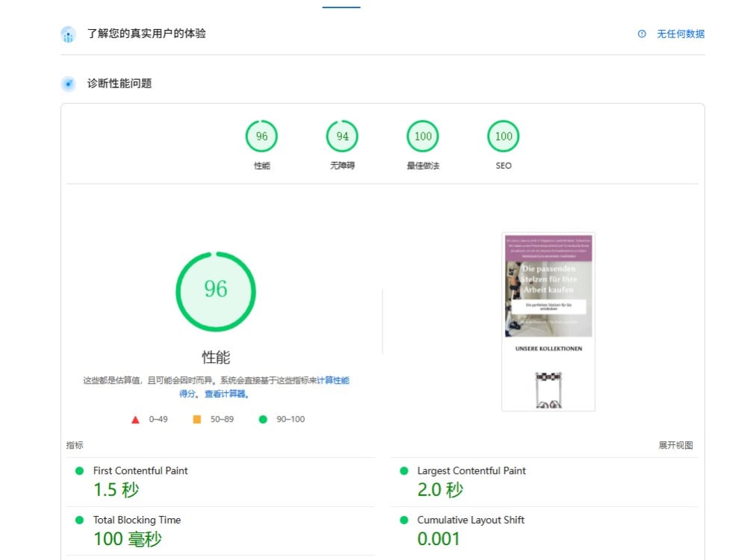
Task: Select the 100 SEO score gauge
Action: pyautogui.click(x=503, y=136)
